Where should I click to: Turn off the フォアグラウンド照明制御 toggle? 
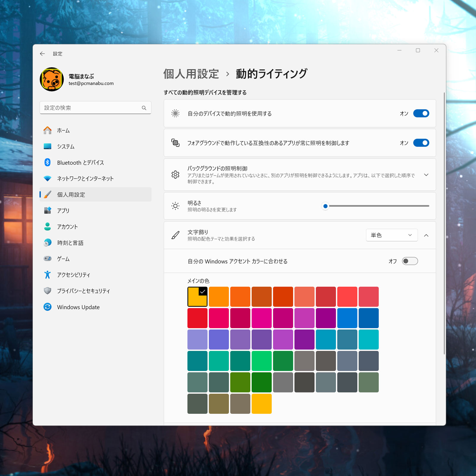421,143
